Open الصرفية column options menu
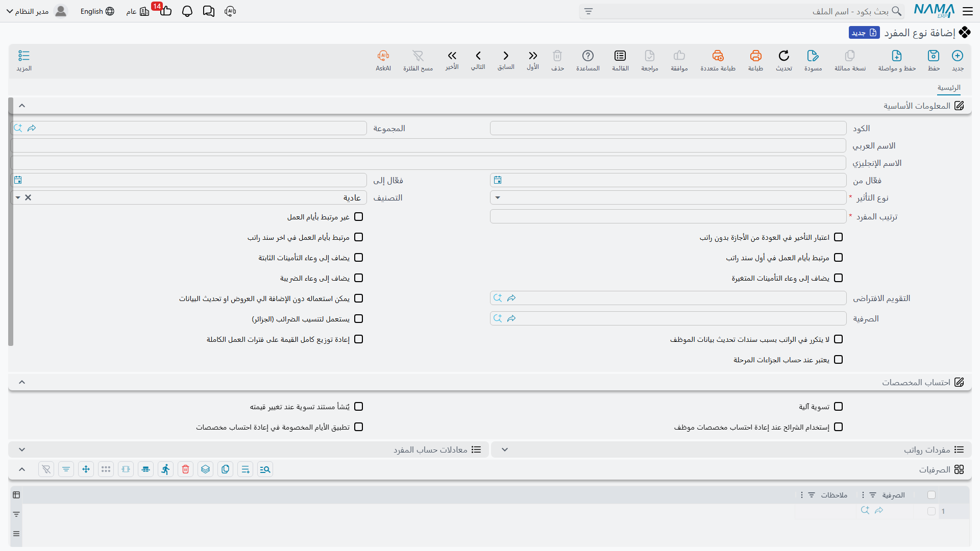980x551 pixels. click(863, 495)
